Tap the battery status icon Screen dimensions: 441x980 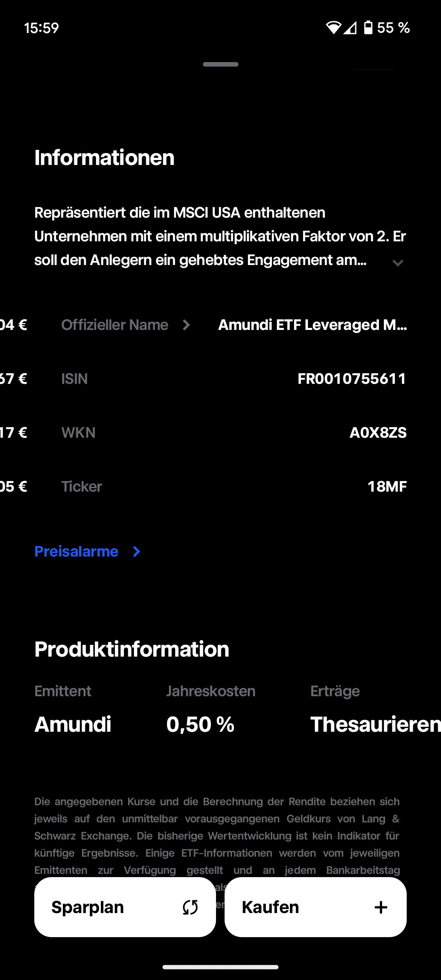click(368, 28)
